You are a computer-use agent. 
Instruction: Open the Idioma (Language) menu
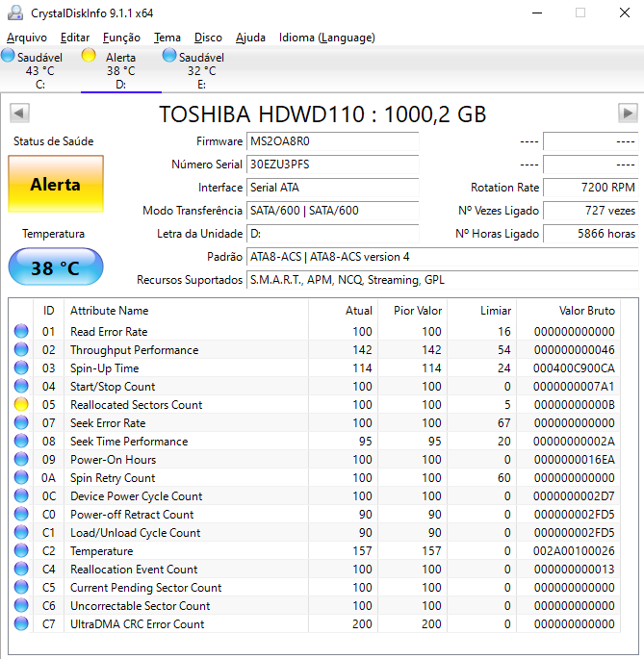point(327,38)
